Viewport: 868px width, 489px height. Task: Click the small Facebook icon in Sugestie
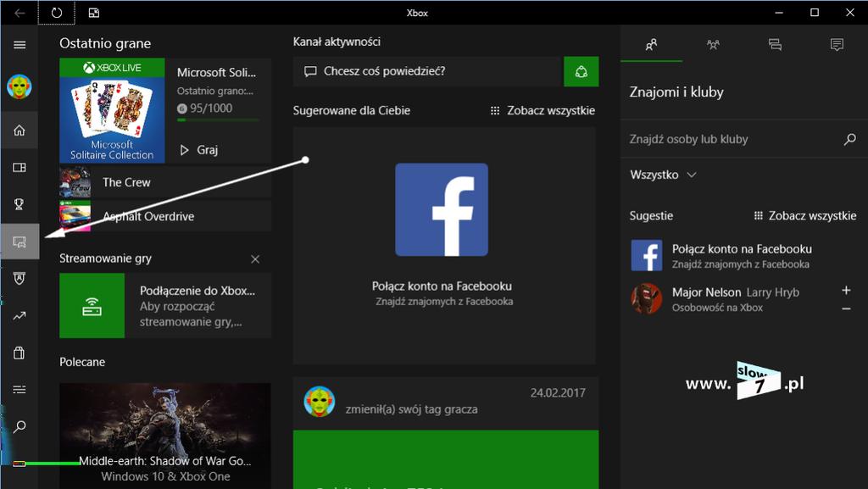647,256
